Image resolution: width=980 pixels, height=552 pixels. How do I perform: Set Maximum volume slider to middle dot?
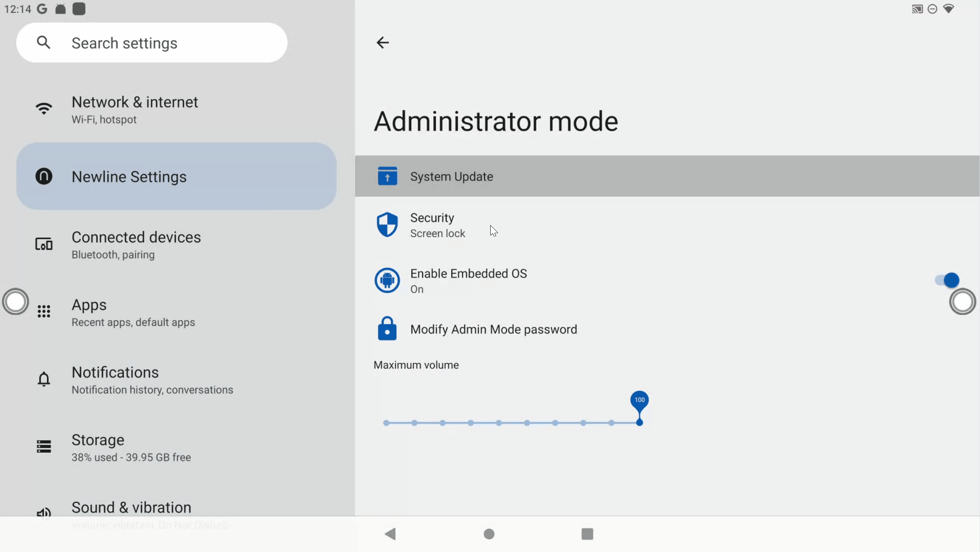click(499, 423)
